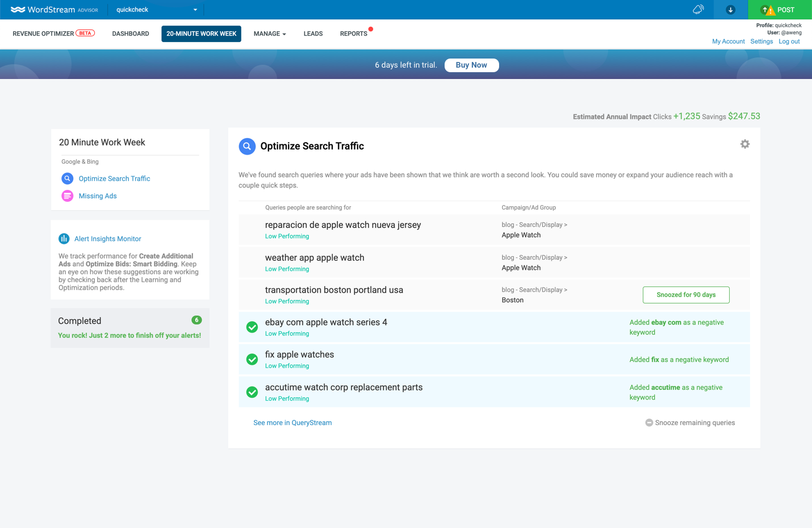Viewport: 812px width, 528px height.
Task: Click Apple Watch ad group in weather app row
Action: [521, 268]
